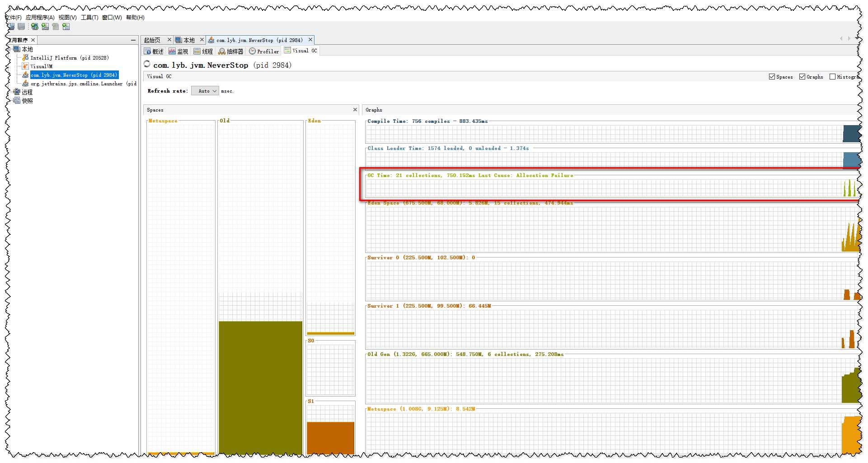Viewport: 868px width, 463px height.
Task: Click computer icon on 本地 document tab
Action: coord(178,40)
